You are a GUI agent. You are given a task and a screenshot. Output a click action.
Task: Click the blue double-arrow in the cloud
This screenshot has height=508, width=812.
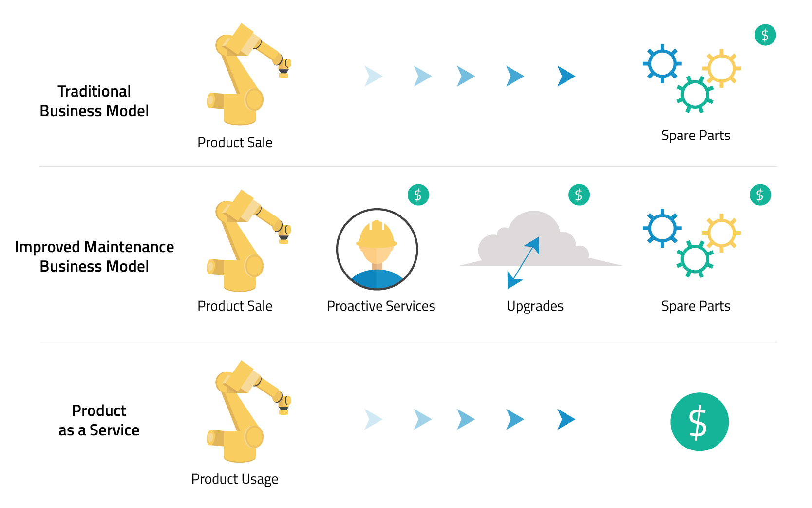[523, 263]
